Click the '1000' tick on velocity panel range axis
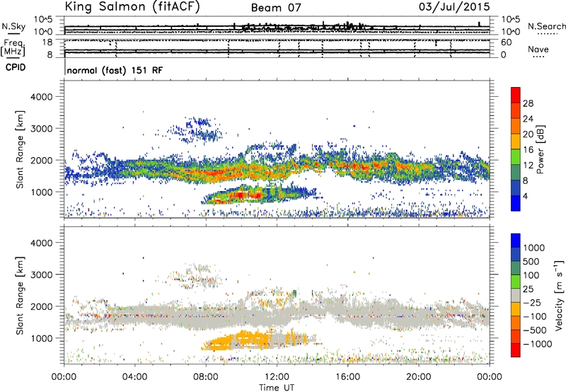 click(x=41, y=338)
